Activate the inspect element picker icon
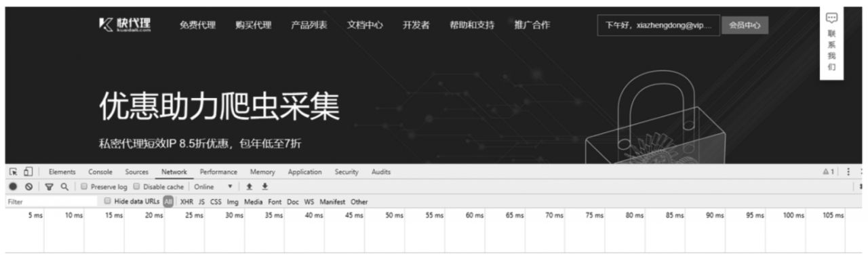The image size is (868, 260). point(13,172)
